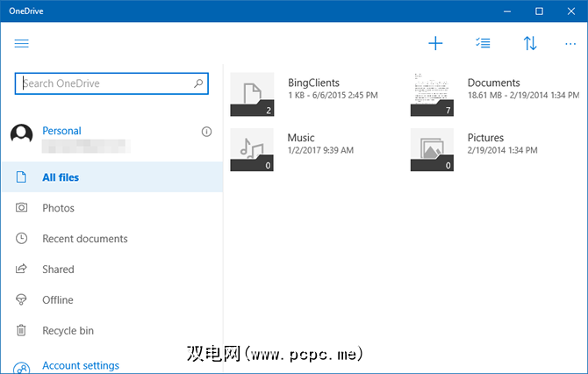Open the Recycle bin trash icon
The height and width of the screenshot is (374, 588).
(22, 331)
